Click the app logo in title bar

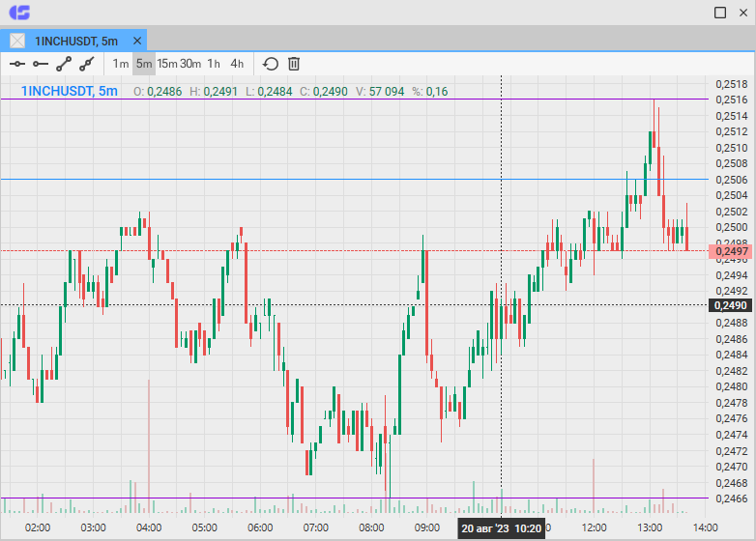(x=19, y=13)
